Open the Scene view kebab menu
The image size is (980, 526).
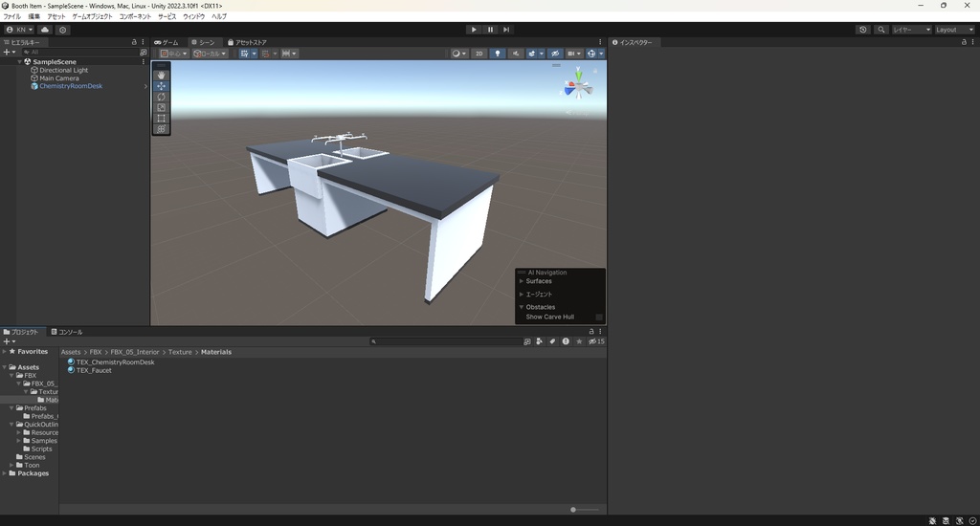[x=600, y=42]
